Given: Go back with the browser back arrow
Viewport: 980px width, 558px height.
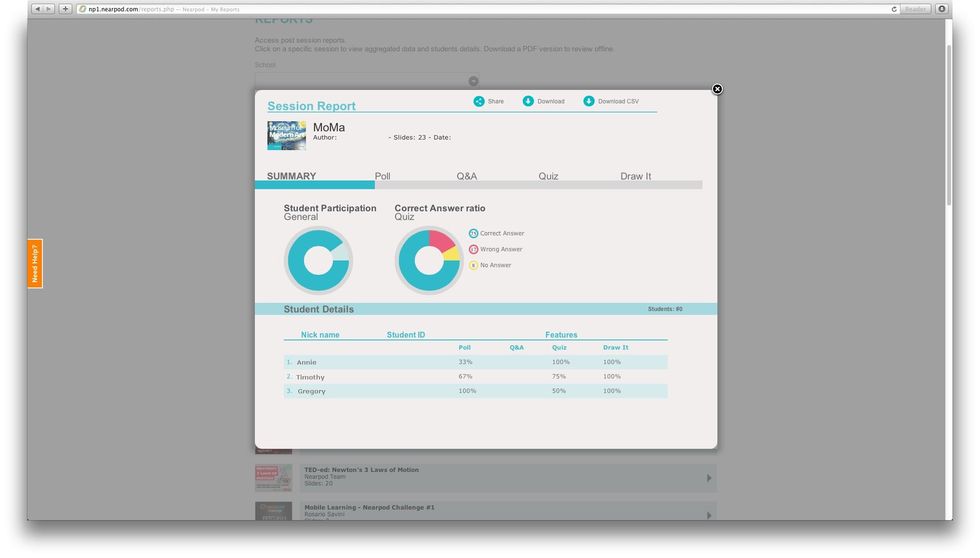Looking at the screenshot, I should 38,9.
